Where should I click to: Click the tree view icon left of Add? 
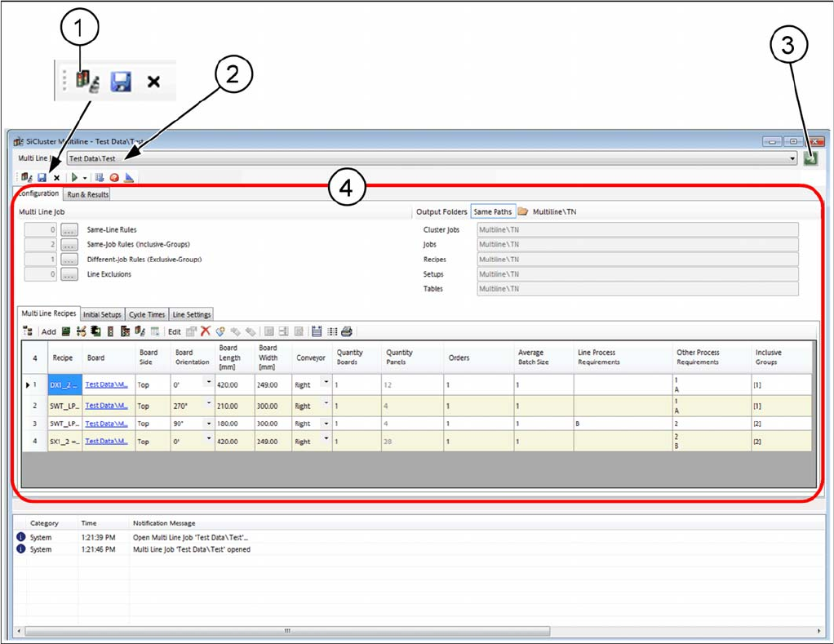[27, 331]
